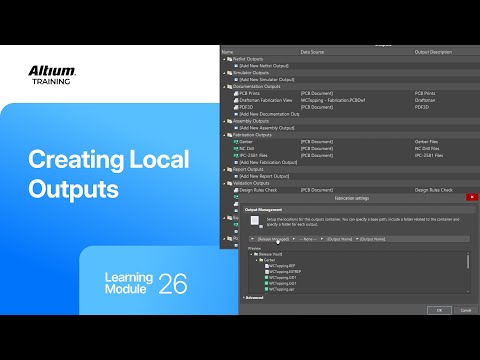Collapse the Assembly Outputs group
This screenshot has height=360, width=480.
tap(224, 121)
